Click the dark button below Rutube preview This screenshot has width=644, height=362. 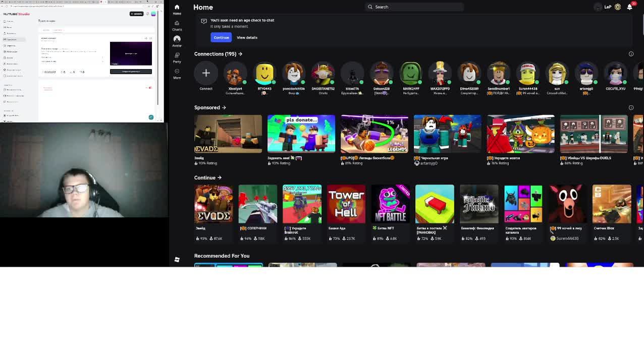(x=131, y=72)
